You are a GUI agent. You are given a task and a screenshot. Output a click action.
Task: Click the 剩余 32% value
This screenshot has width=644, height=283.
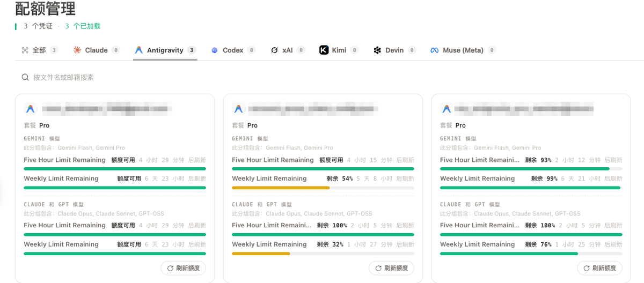330,244
